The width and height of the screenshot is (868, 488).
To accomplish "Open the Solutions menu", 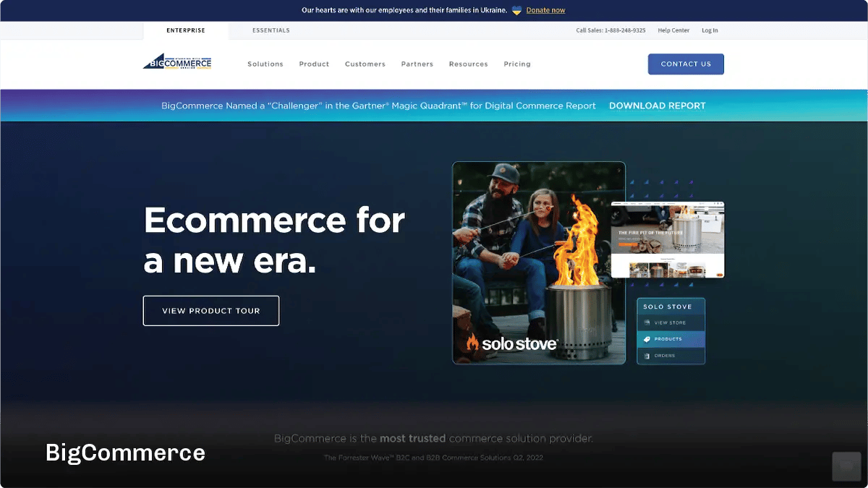I will click(x=265, y=64).
